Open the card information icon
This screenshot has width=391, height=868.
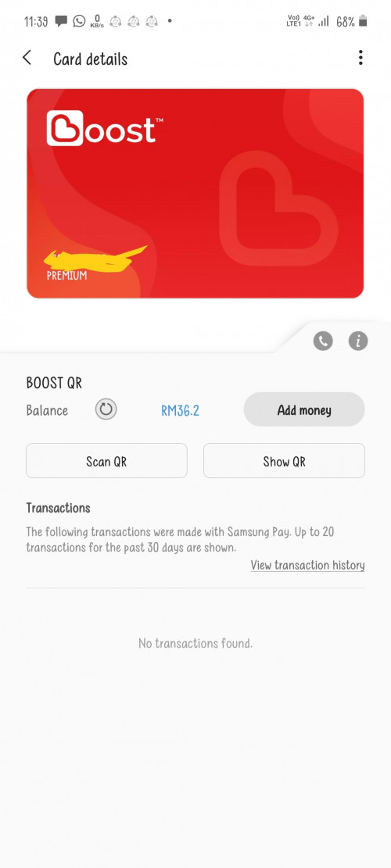pyautogui.click(x=358, y=341)
